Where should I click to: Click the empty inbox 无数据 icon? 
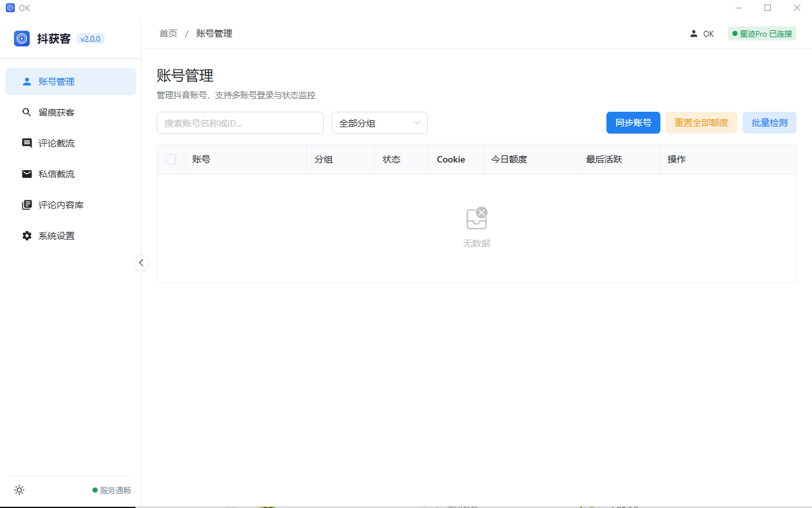coord(477,218)
